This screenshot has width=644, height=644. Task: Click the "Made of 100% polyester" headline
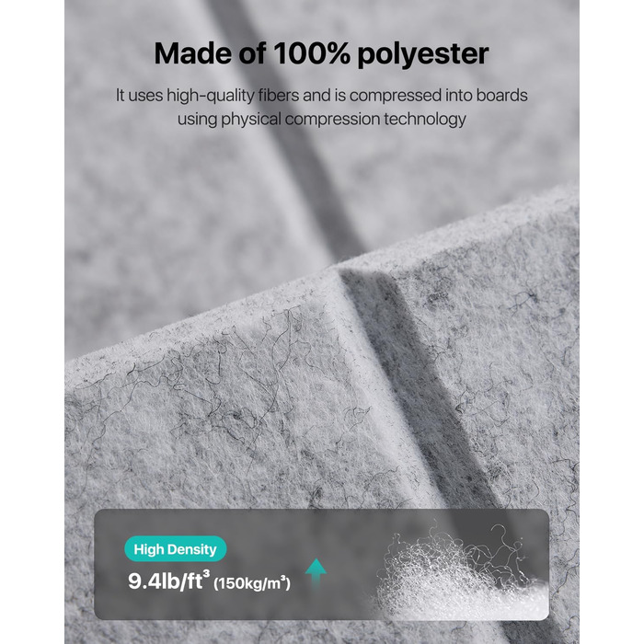click(x=322, y=53)
